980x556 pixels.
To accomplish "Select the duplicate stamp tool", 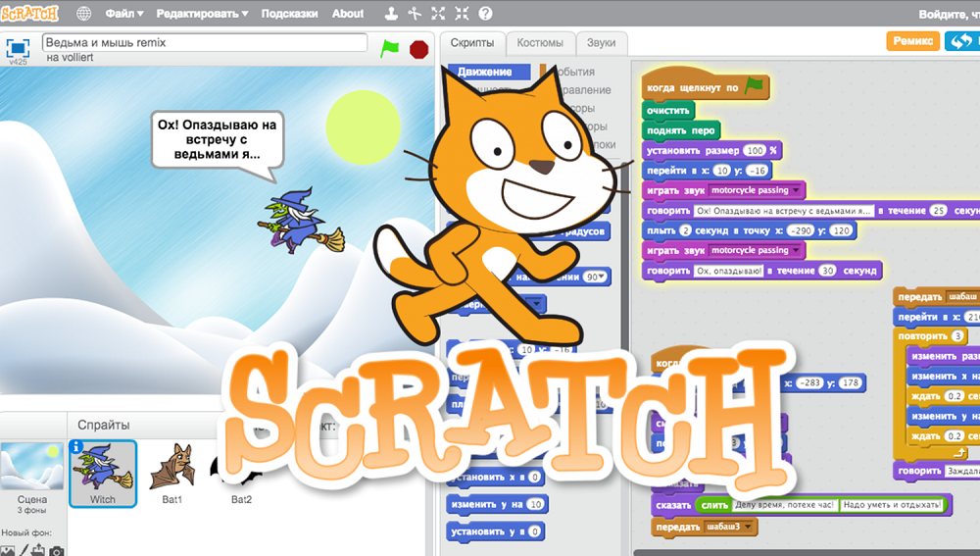I will pos(392,14).
